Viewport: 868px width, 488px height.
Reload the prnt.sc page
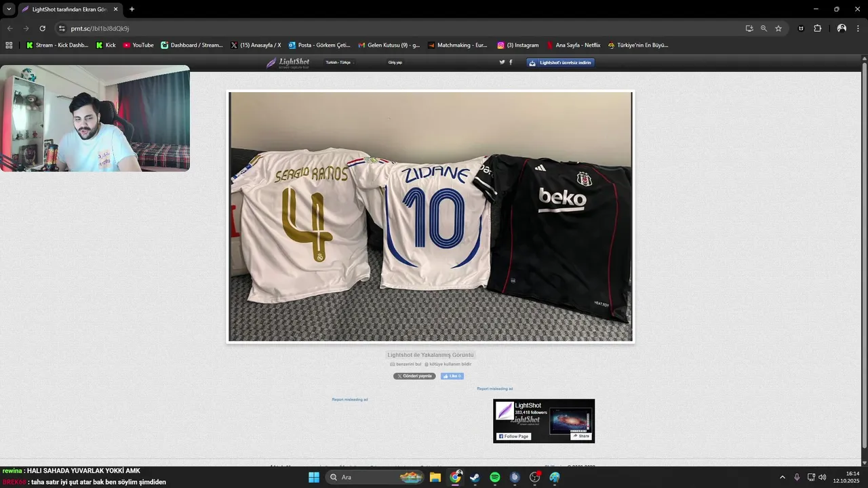click(x=42, y=28)
